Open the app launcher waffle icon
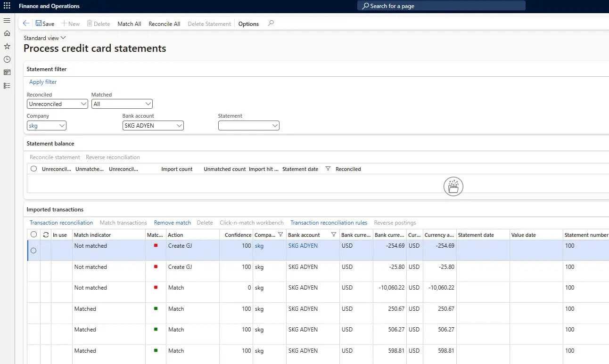Screen dimensions: 609x364 [x=7, y=6]
